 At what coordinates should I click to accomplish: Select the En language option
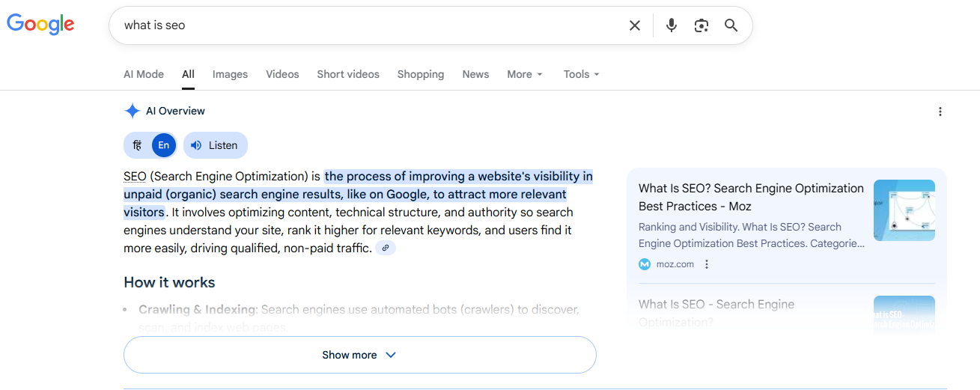164,145
